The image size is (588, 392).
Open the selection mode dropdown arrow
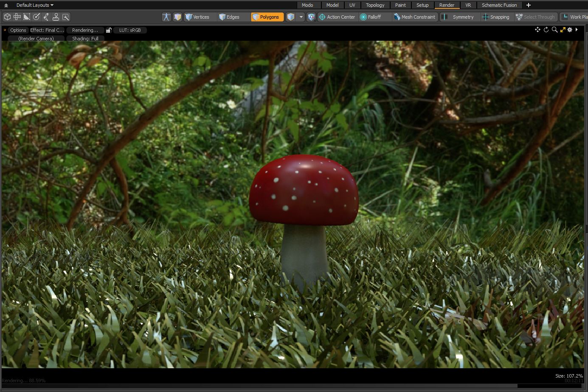click(301, 17)
